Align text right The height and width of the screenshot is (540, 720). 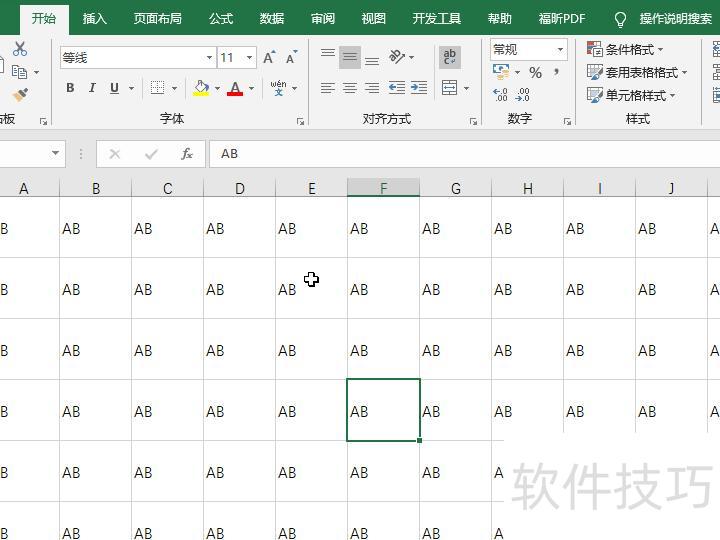[372, 88]
